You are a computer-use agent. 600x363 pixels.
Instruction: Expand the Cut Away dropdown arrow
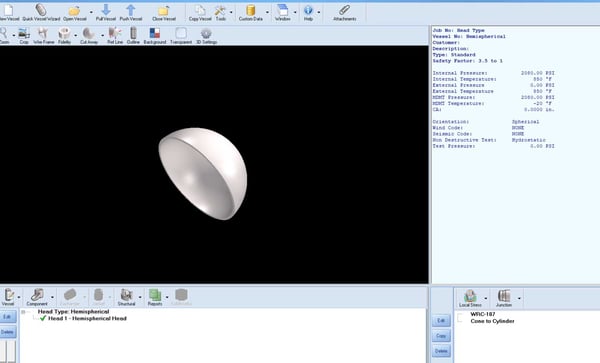pos(103,35)
